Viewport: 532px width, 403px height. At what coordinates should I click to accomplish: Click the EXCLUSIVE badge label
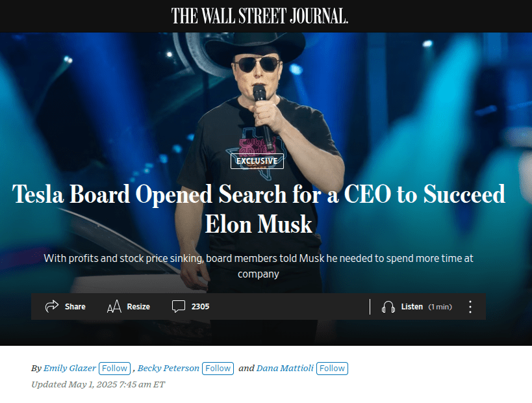click(257, 161)
